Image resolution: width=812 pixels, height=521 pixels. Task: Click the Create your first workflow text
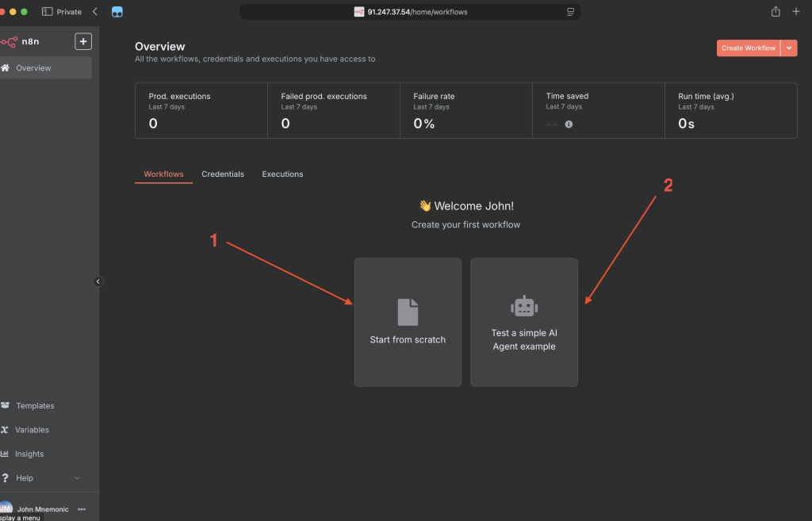coord(466,224)
